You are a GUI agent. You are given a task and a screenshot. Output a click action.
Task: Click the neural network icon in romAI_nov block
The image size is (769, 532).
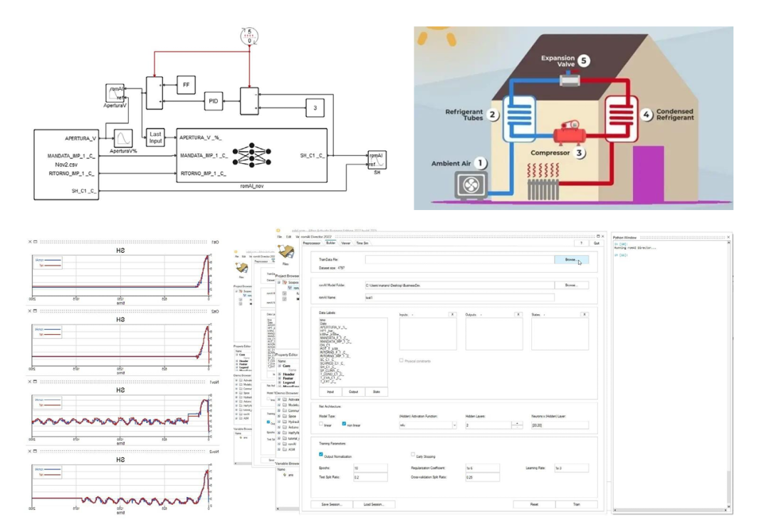[251, 155]
